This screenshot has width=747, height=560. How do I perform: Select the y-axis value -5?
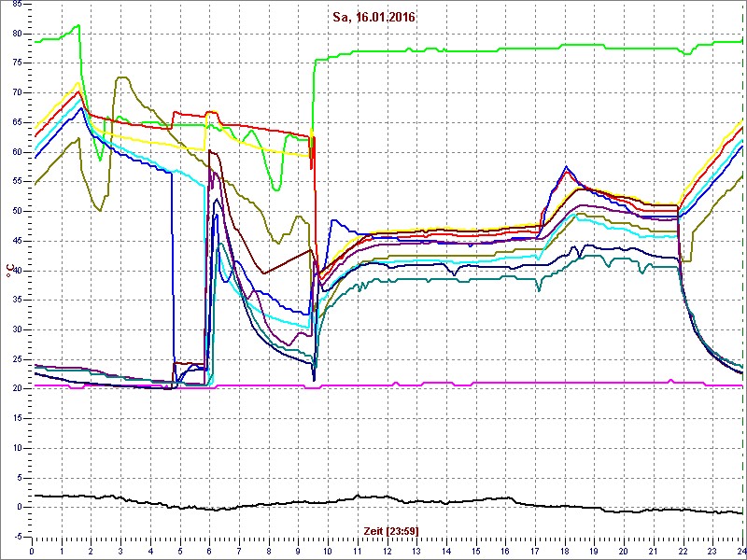16,537
